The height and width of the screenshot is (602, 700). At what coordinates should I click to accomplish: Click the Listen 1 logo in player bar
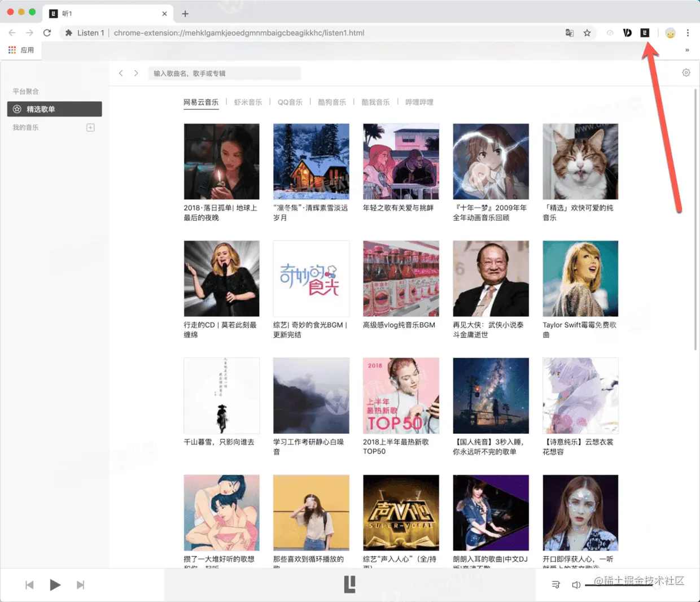click(x=350, y=584)
